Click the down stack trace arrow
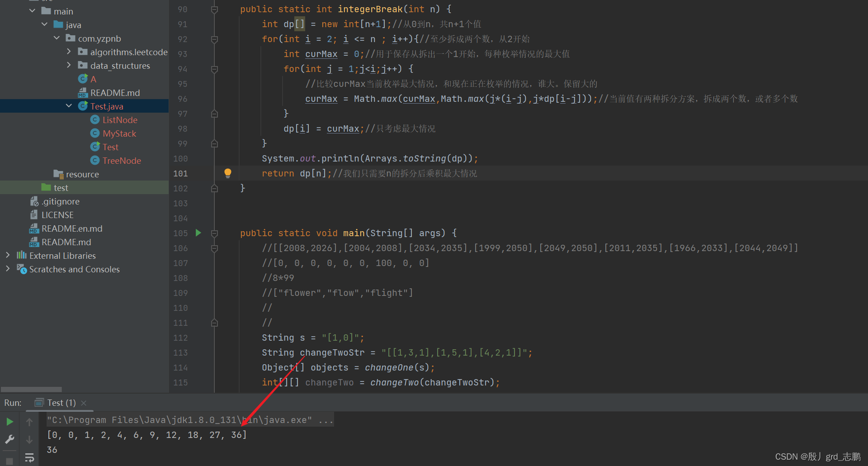 [29, 439]
